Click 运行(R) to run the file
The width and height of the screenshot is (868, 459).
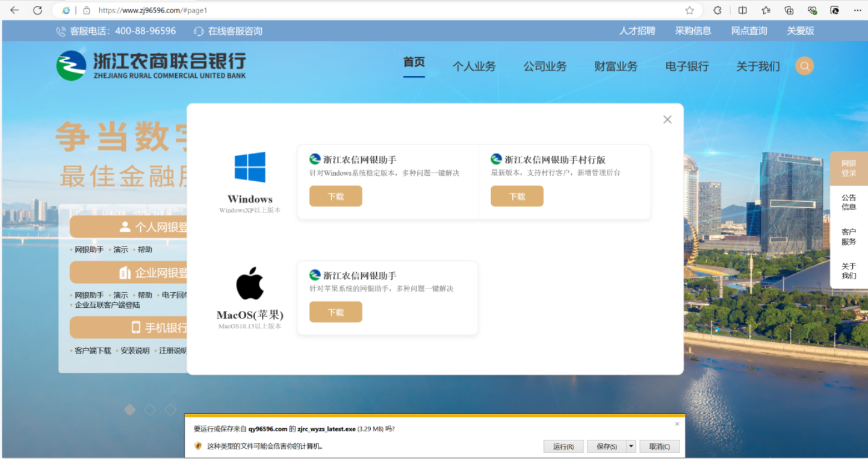[x=563, y=446]
